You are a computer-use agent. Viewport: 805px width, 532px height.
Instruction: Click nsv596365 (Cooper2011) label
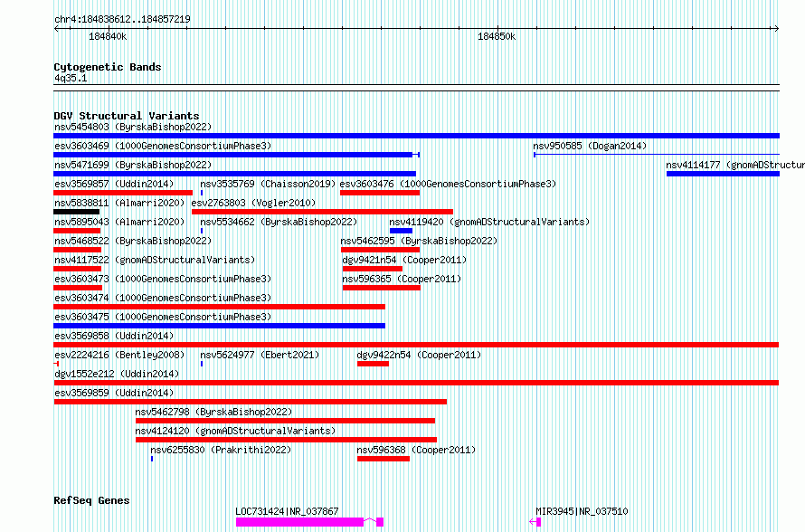coord(402,279)
